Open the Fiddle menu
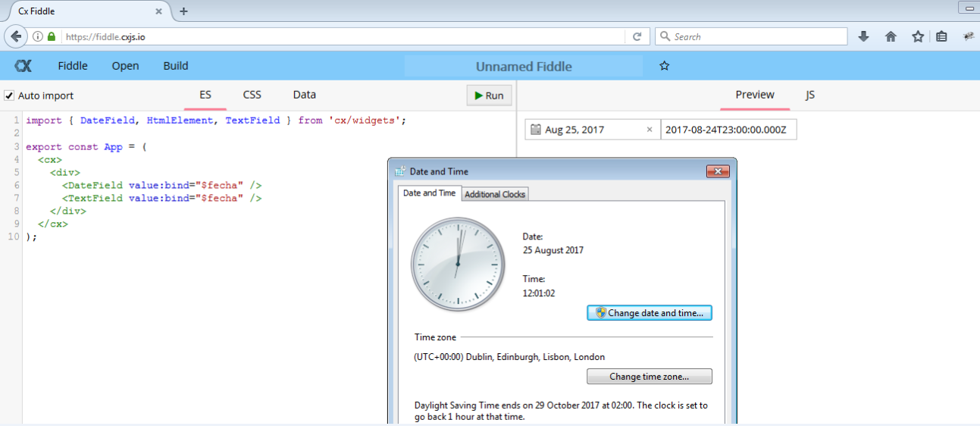 point(73,66)
